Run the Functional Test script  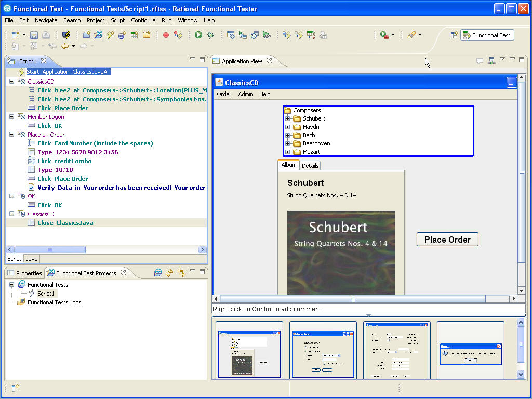[x=197, y=35]
